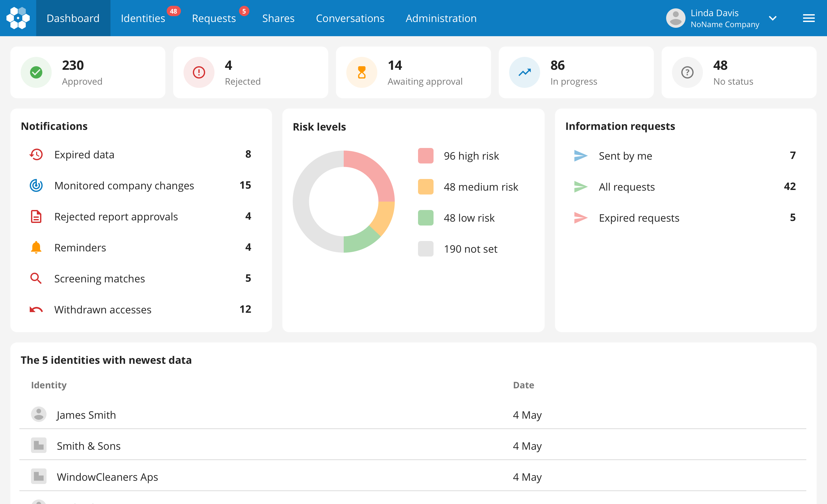
Task: Open the Identities tab
Action: [x=143, y=18]
